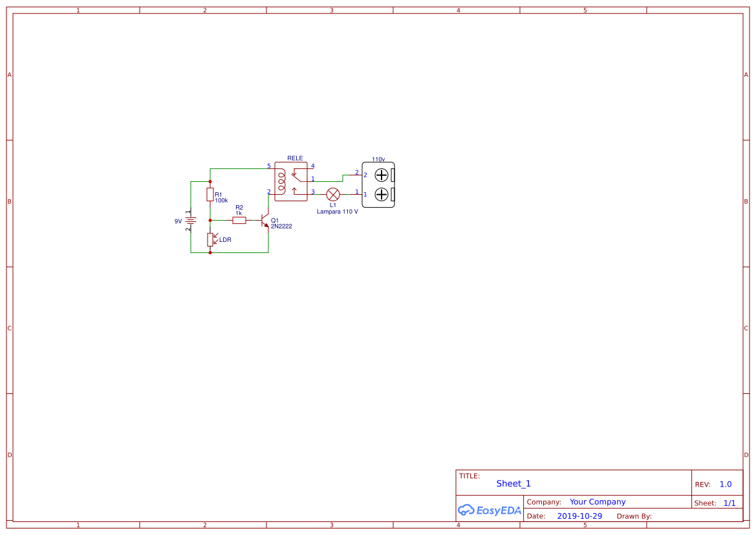Select the Sheet 1/1 value in title block
The height and width of the screenshot is (535, 756).
[x=730, y=503]
